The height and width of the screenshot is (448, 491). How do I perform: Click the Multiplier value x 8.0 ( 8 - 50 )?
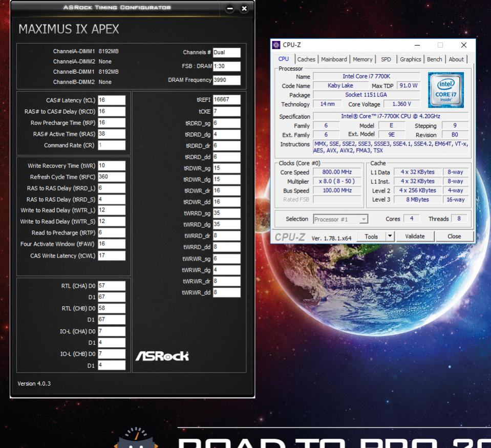click(337, 181)
